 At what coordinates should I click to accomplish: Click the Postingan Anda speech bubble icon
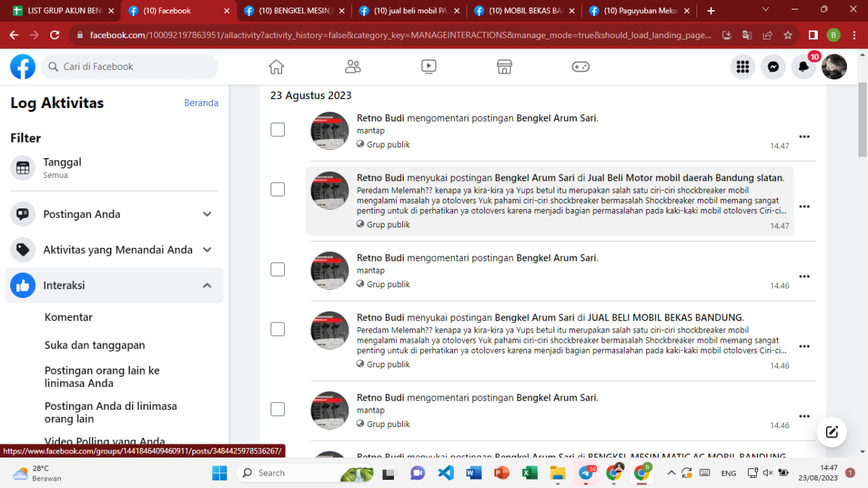tap(23, 214)
